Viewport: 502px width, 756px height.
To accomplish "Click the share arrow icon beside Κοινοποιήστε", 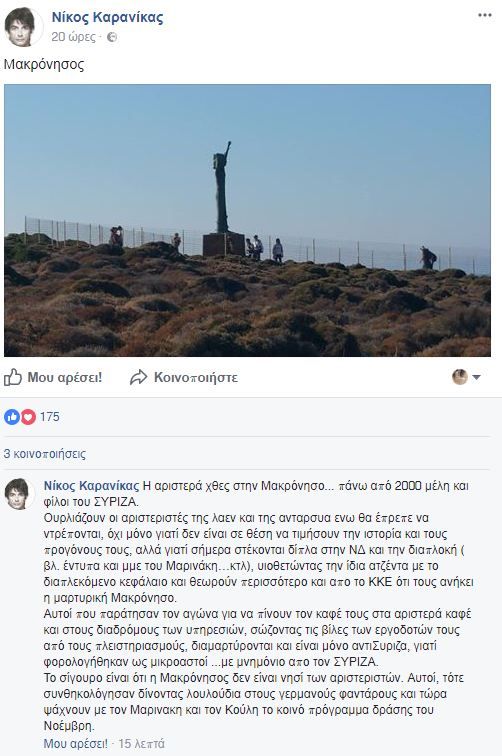I will pyautogui.click(x=138, y=378).
